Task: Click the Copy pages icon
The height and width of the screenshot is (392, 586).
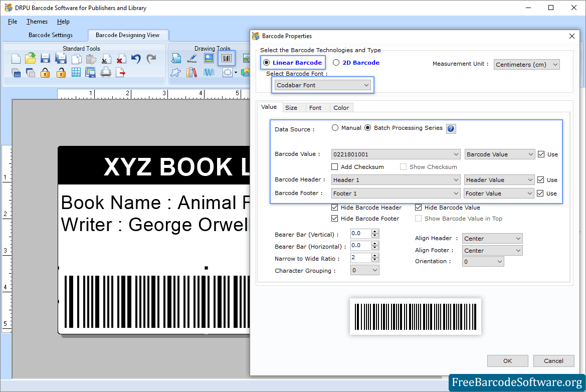Action: (76, 59)
